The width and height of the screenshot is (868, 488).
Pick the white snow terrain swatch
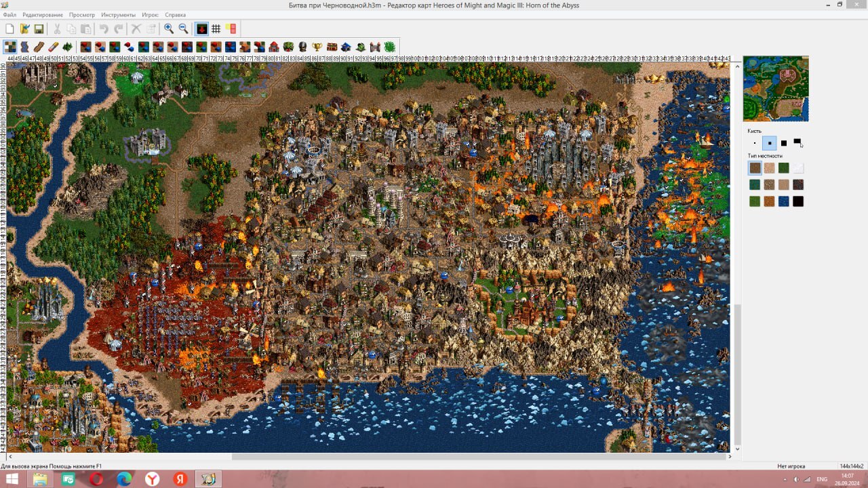point(798,168)
